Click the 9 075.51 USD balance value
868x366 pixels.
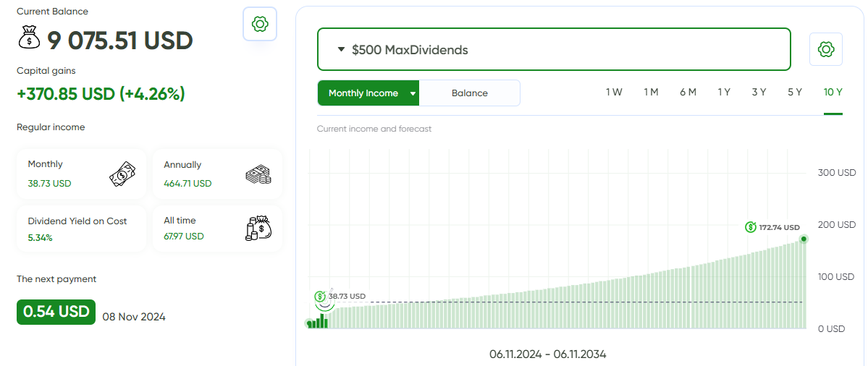[120, 41]
